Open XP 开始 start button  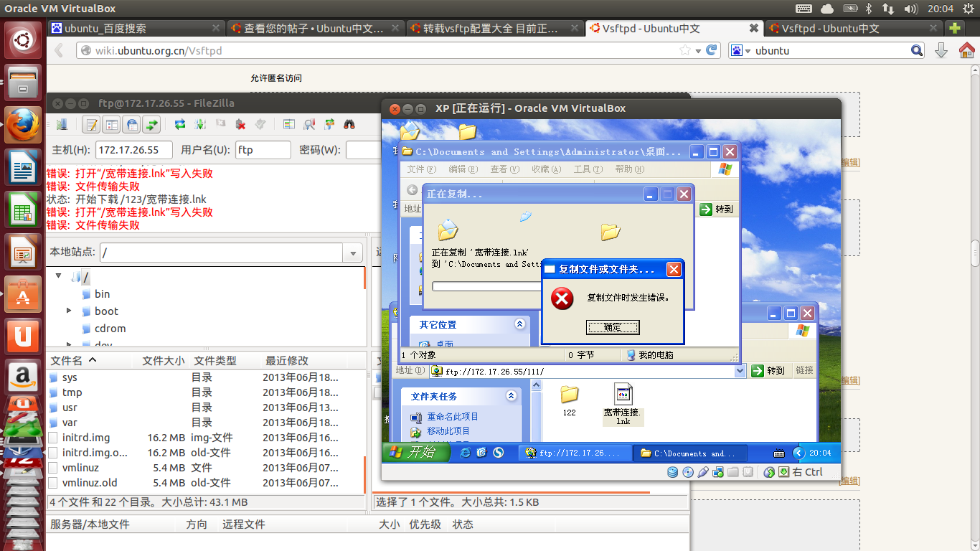[416, 453]
